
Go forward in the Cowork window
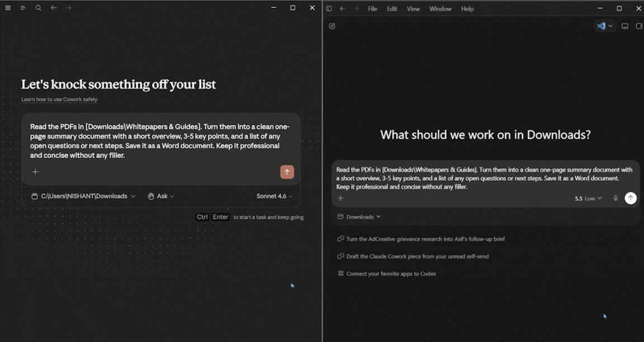(x=69, y=8)
